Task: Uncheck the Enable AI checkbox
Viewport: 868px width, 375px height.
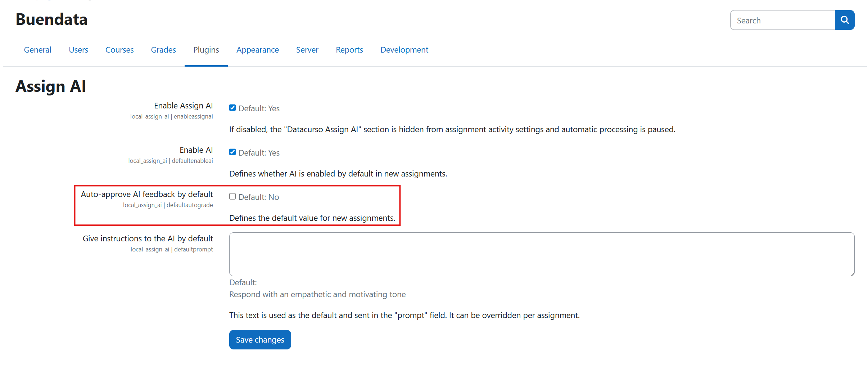Action: click(232, 152)
